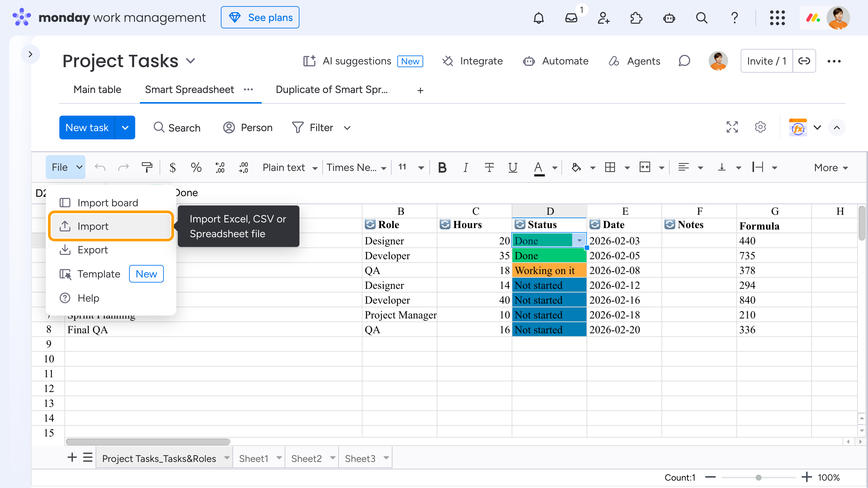Toggle italic formatting
This screenshot has height=488, width=868.
pyautogui.click(x=466, y=167)
